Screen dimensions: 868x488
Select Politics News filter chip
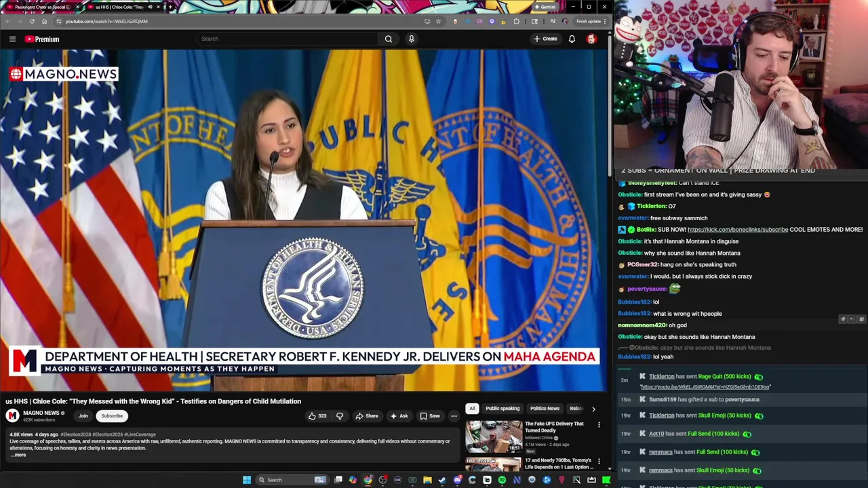pos(545,409)
